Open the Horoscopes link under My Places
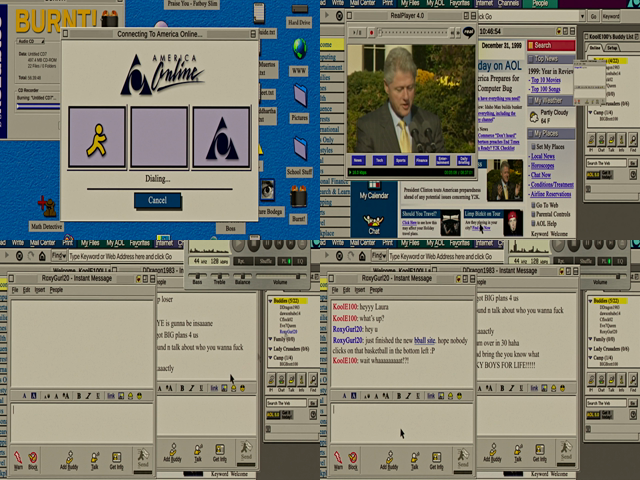This screenshot has width=640, height=480. click(x=542, y=166)
